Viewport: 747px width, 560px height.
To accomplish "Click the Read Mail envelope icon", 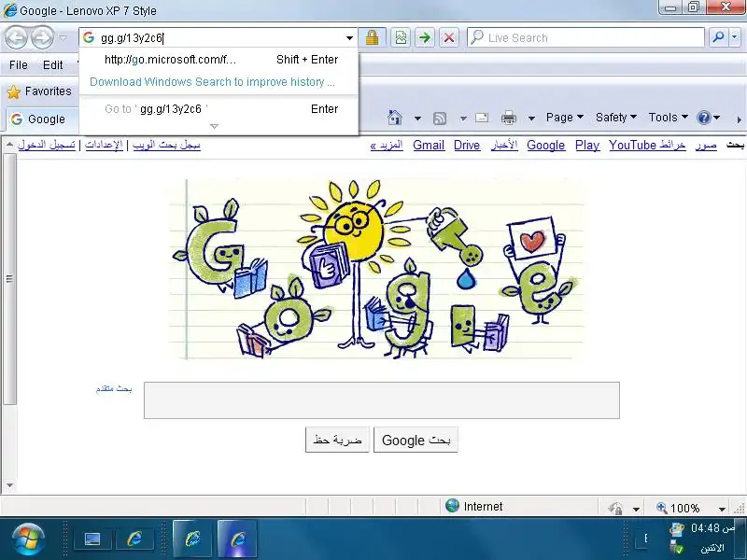I will pos(482,118).
